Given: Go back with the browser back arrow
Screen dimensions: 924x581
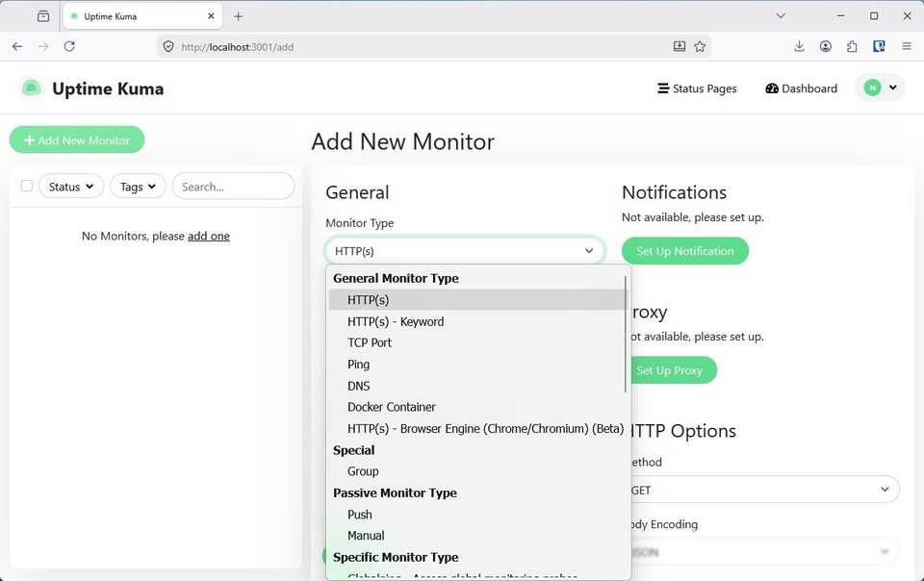Looking at the screenshot, I should tap(17, 46).
